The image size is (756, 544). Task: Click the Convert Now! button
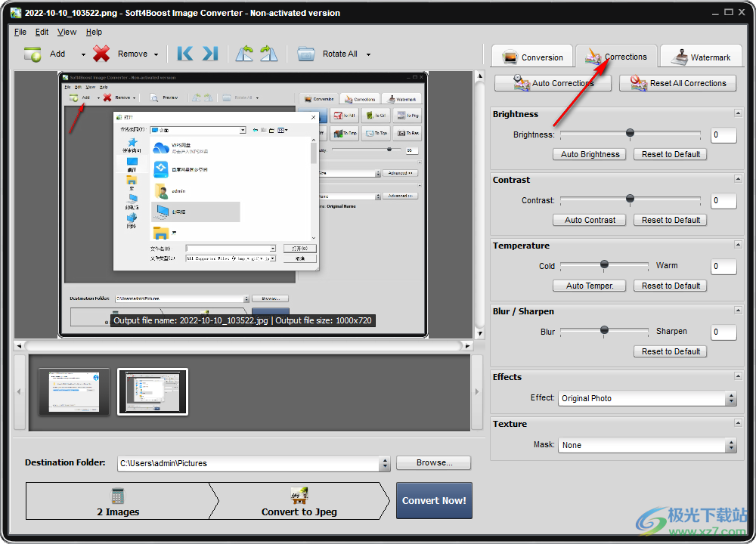[x=434, y=501]
